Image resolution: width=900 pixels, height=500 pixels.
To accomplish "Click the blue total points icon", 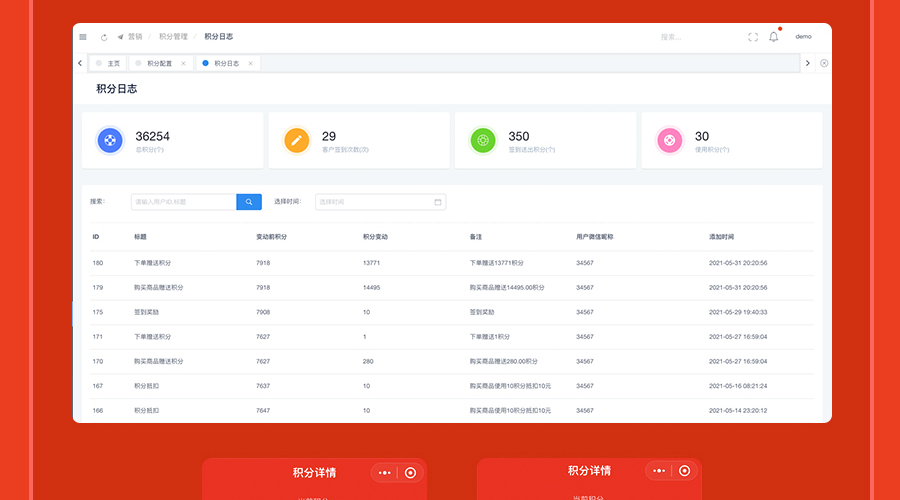I will coord(110,140).
